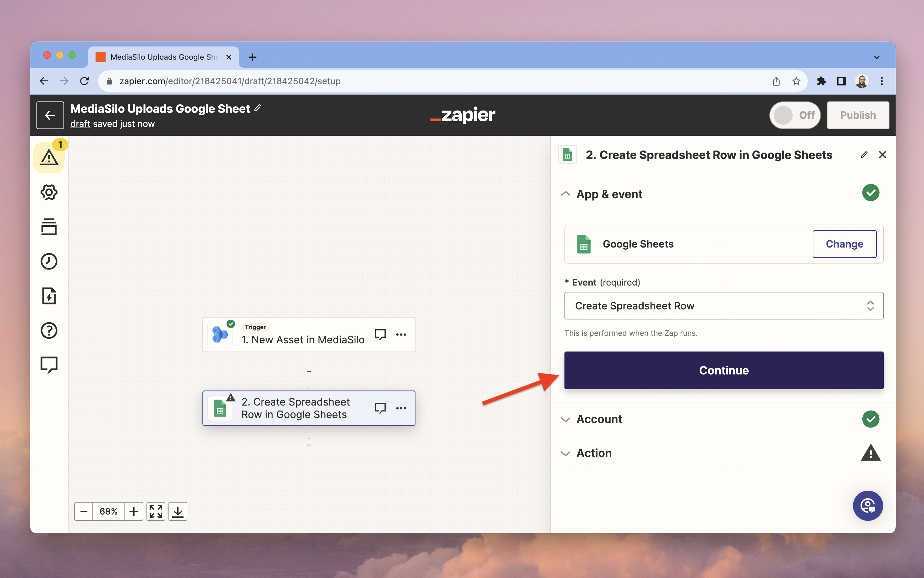Click the browser address bar URL
Screen dimensions: 924x578
pyautogui.click(x=230, y=81)
